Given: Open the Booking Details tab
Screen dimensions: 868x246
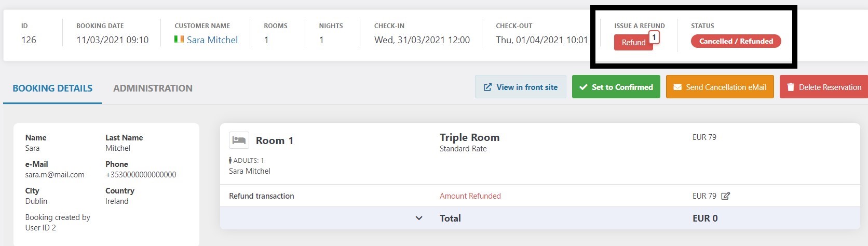Looking at the screenshot, I should [52, 88].
